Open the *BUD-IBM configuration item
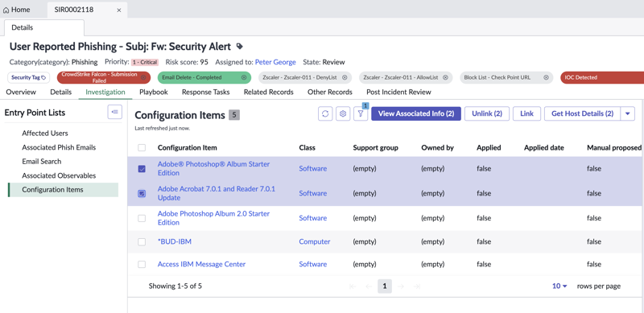 pyautogui.click(x=175, y=241)
